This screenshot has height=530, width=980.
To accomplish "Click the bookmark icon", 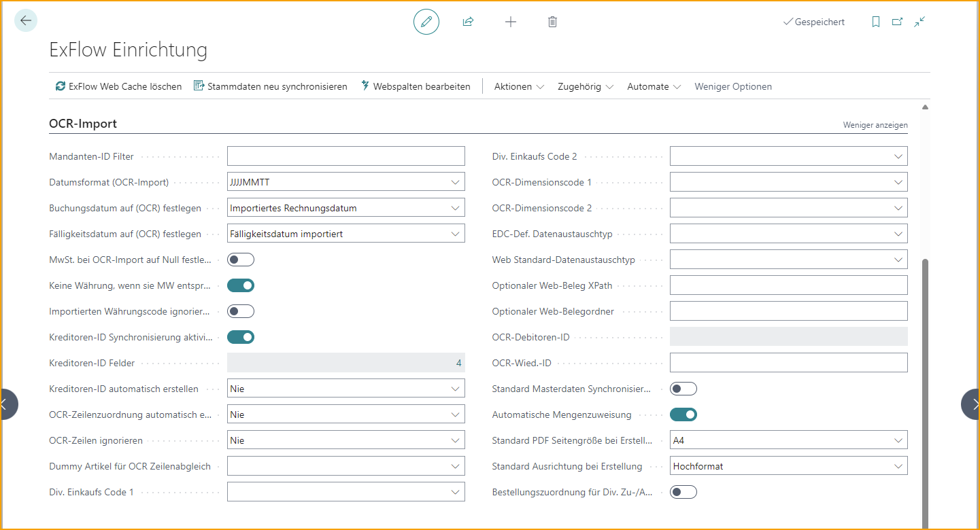I will (x=876, y=22).
